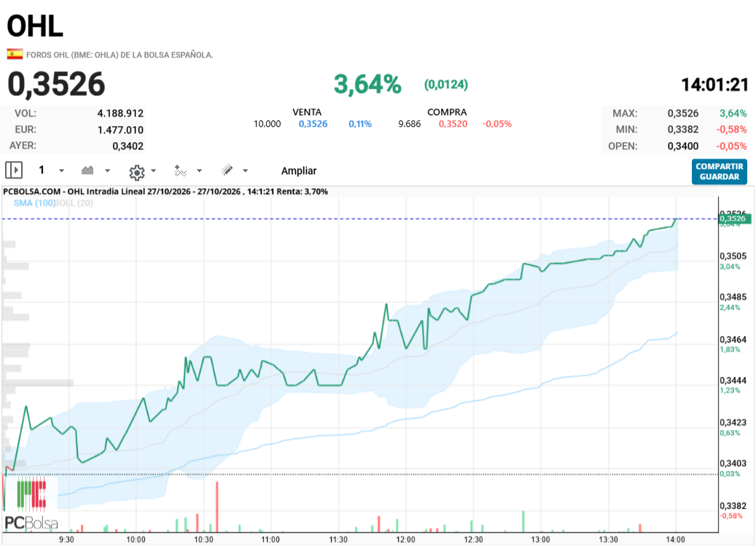The image size is (756, 546).
Task: Click the 3,64% change percentage in the header
Action: (x=367, y=85)
